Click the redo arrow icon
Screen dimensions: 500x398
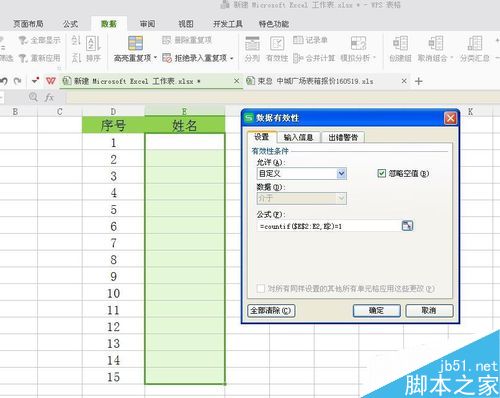(x=18, y=81)
